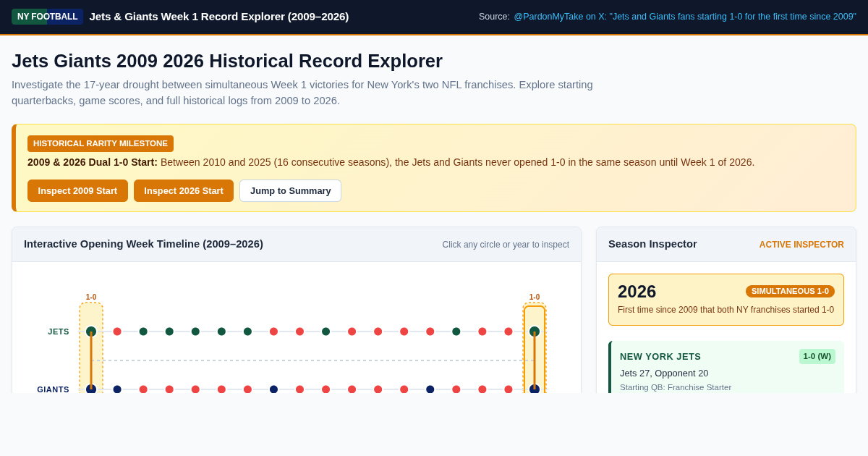Select the Jets 2019 timeline circle
This screenshot has height=456, width=868.
[x=352, y=332]
